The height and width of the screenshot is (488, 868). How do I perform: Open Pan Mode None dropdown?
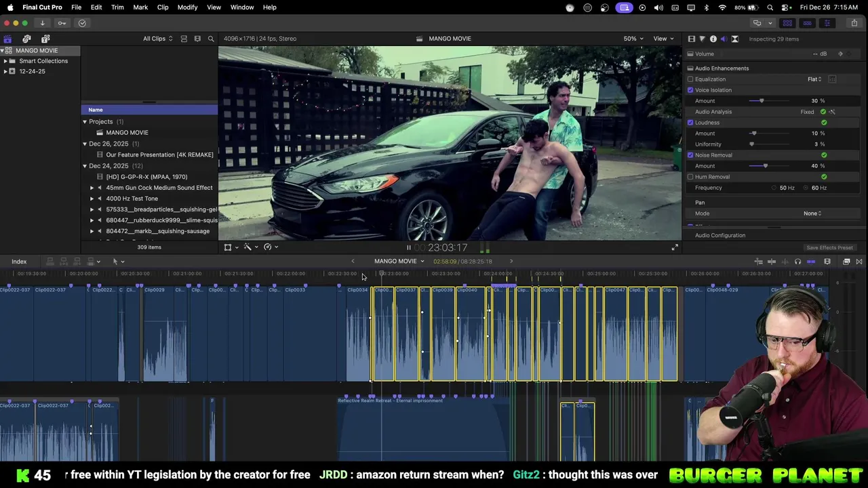(812, 213)
